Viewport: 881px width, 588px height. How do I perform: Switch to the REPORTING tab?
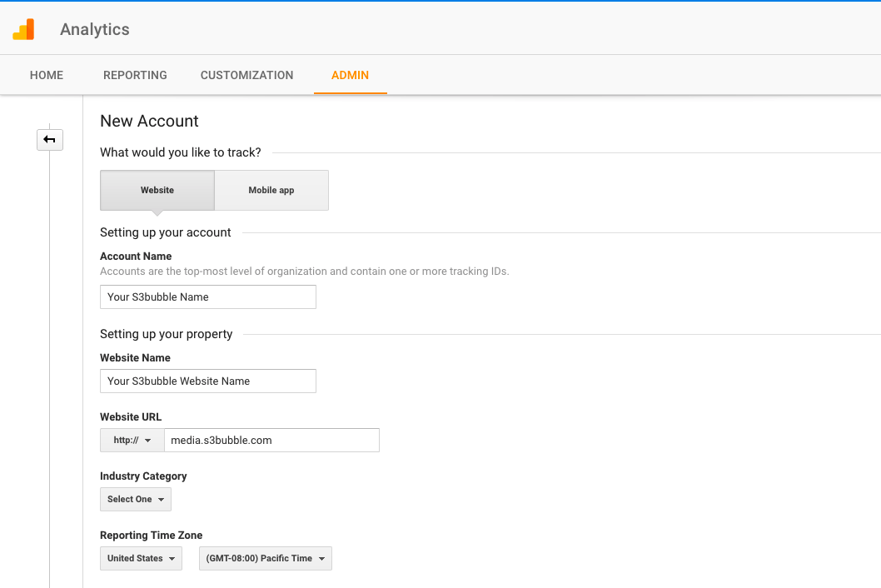pyautogui.click(x=135, y=75)
